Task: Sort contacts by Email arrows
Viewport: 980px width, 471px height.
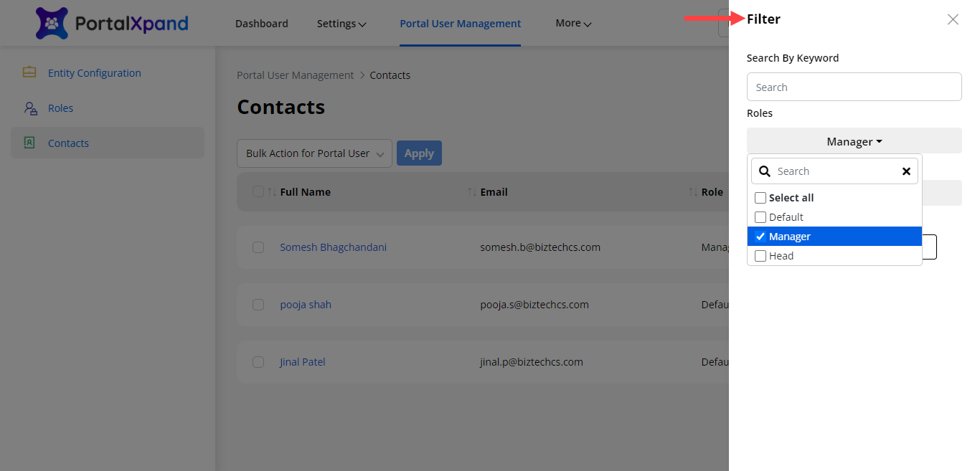Action: (x=472, y=192)
